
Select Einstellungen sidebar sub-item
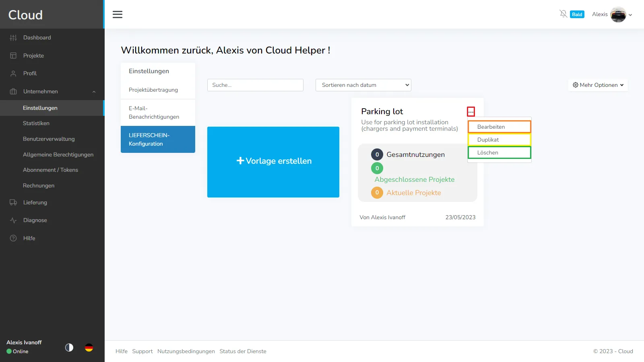(x=52, y=108)
